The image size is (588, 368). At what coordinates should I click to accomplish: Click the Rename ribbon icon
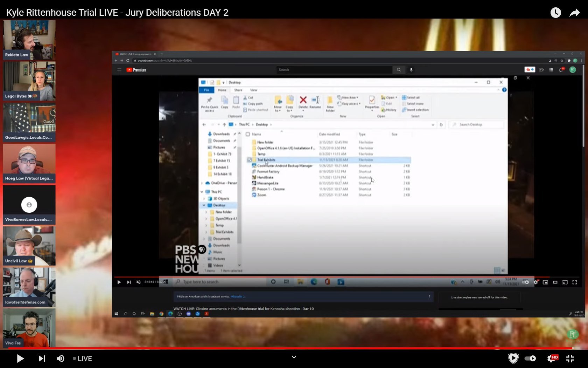coord(315,102)
